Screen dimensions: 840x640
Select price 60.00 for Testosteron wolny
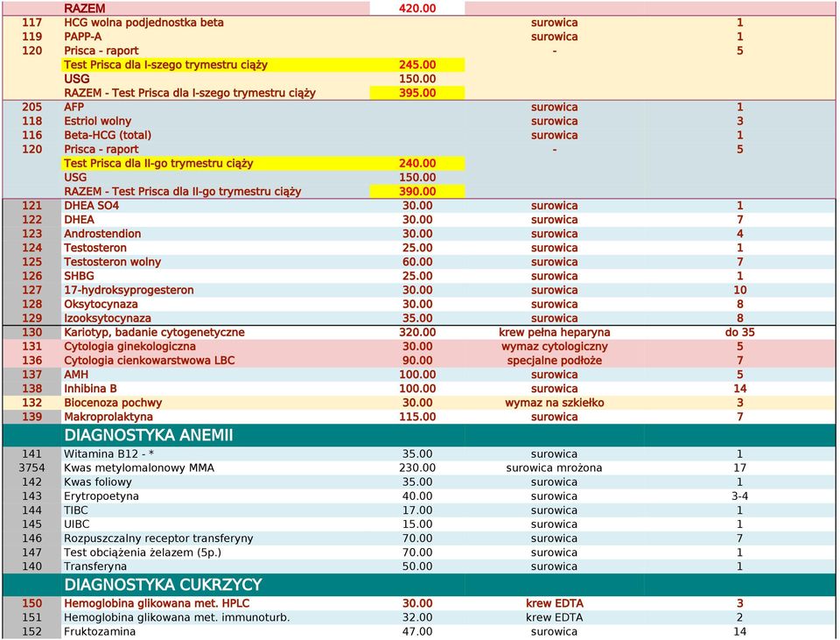point(417,262)
